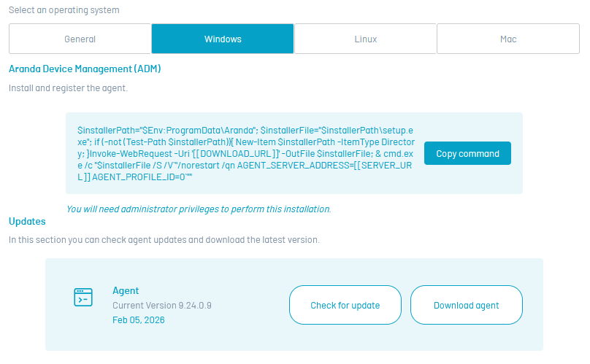This screenshot has height=364, width=590.
Task: Click the Feb 05, 2026 release date
Action: pos(139,320)
